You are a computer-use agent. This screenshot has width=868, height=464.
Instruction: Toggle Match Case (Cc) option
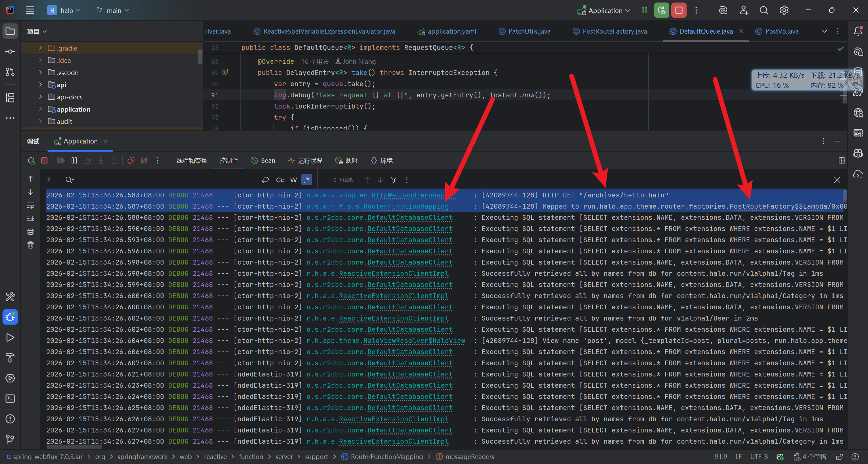tap(280, 180)
